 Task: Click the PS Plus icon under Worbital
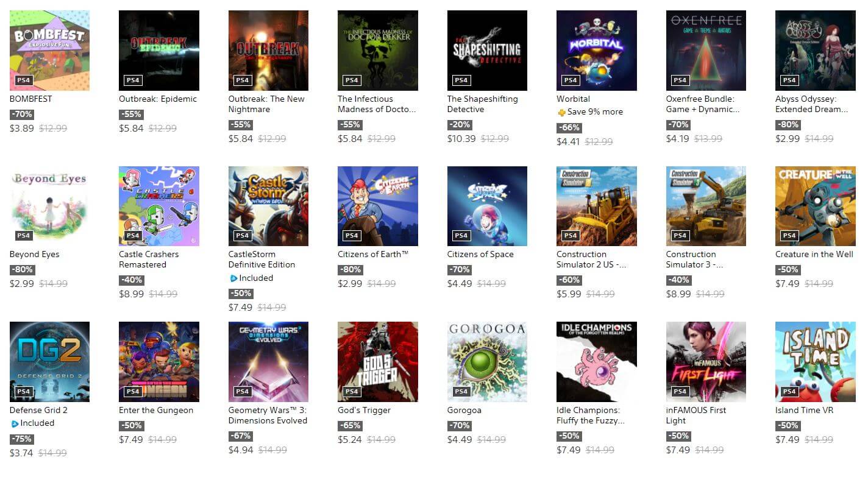coord(561,113)
